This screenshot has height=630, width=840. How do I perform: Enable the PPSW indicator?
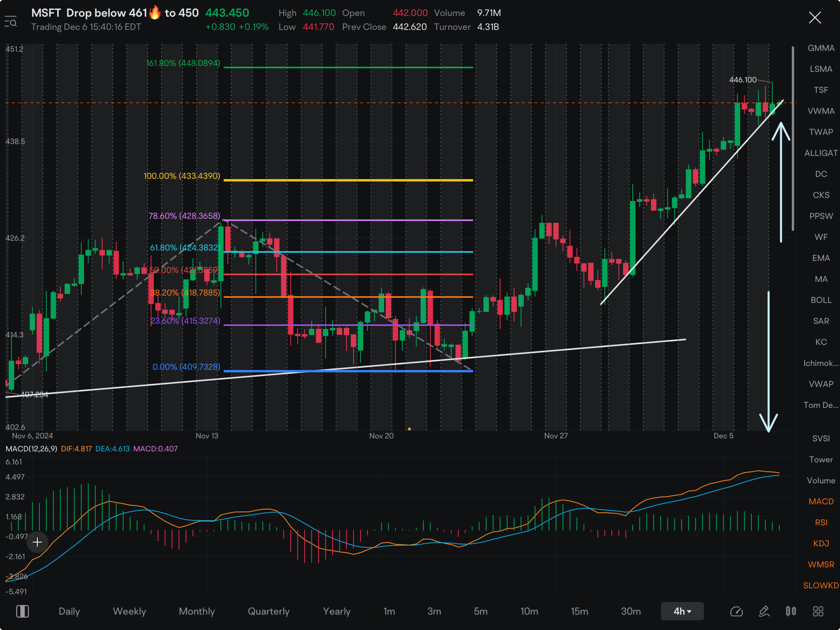tap(821, 216)
